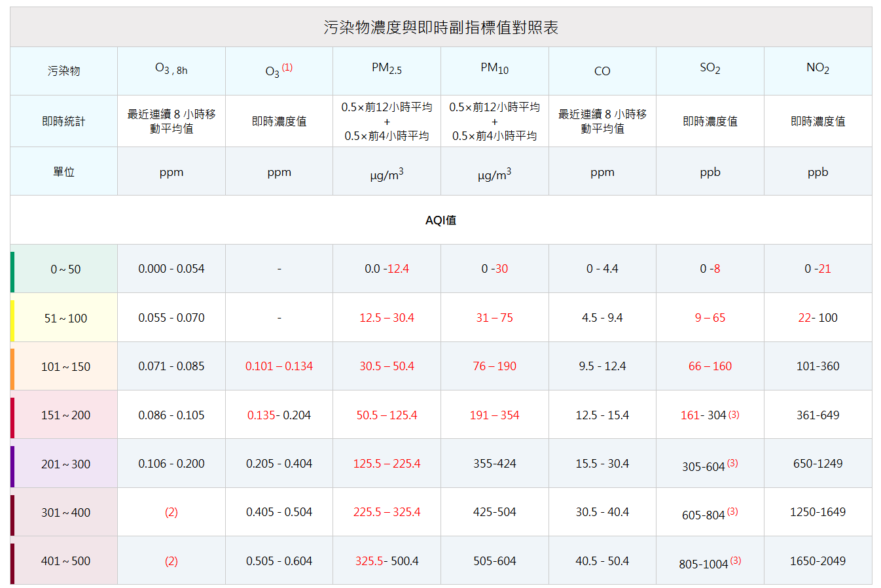
Task: Click the 0.086 - 0.105 cell
Action: 171,415
